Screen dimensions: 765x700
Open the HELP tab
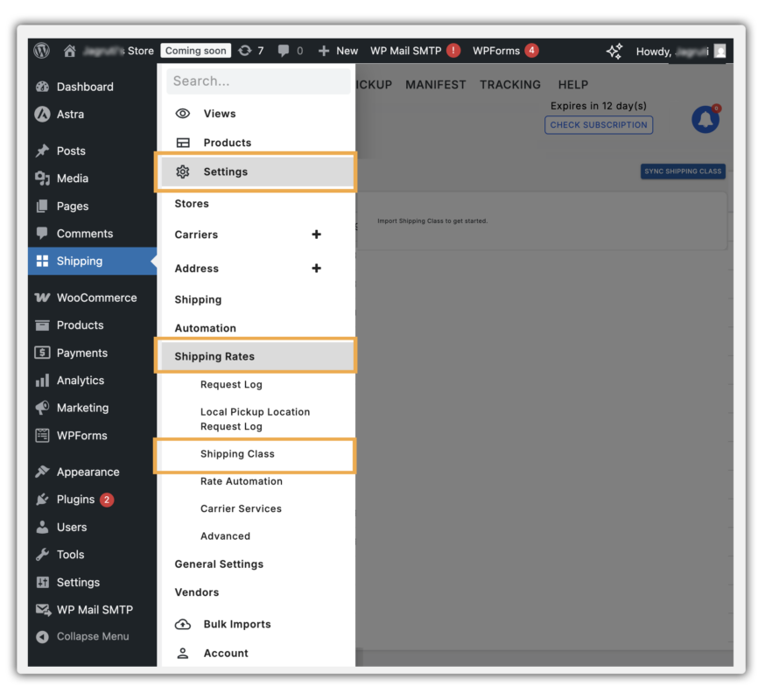click(573, 85)
